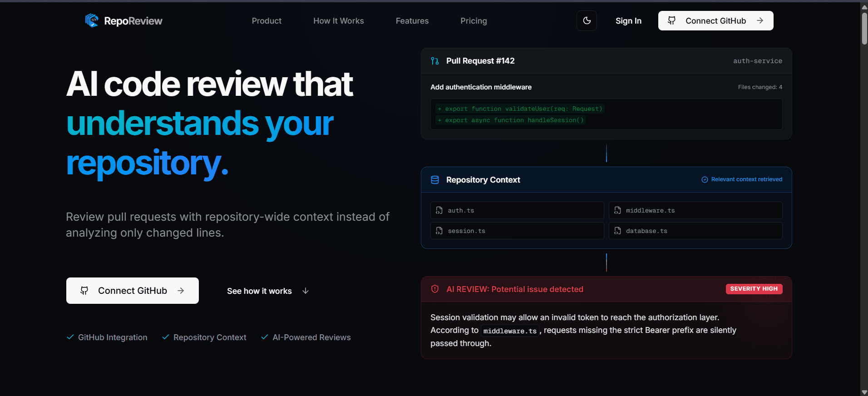Click the database.ts file icon
This screenshot has height=396, width=868.
point(617,231)
